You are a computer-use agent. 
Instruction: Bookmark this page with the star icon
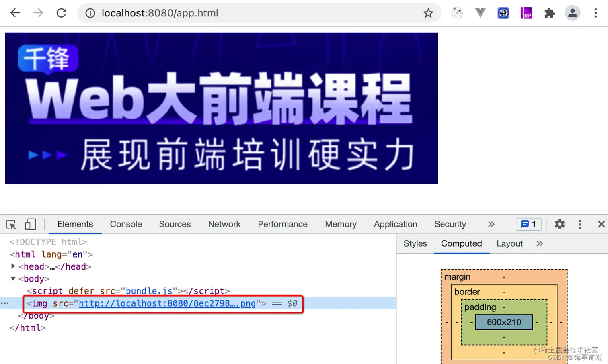click(x=428, y=13)
